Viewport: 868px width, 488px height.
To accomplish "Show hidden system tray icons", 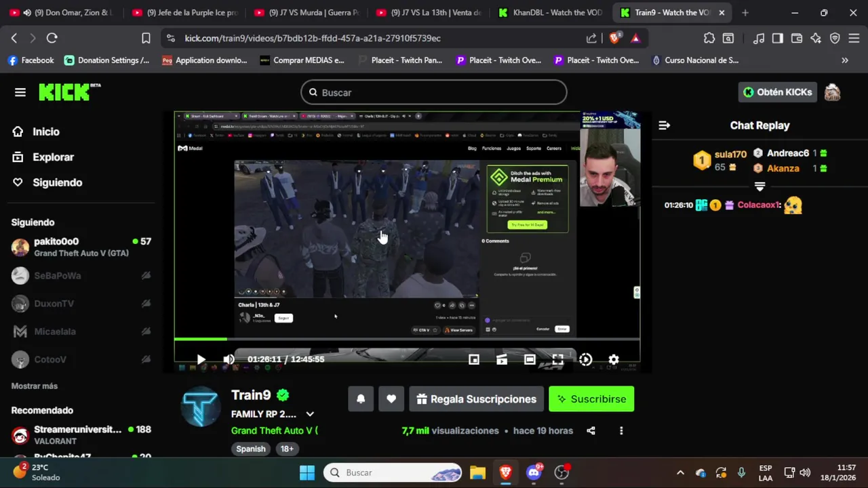I will point(680,472).
